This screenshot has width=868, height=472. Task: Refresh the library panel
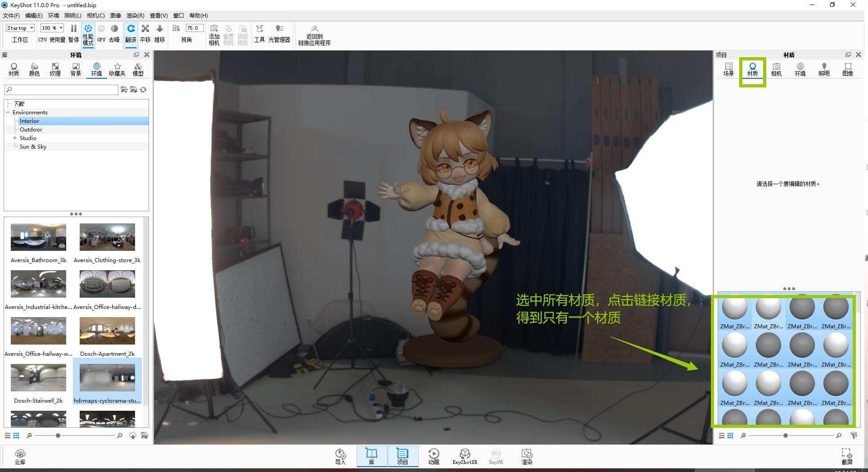tap(143, 90)
